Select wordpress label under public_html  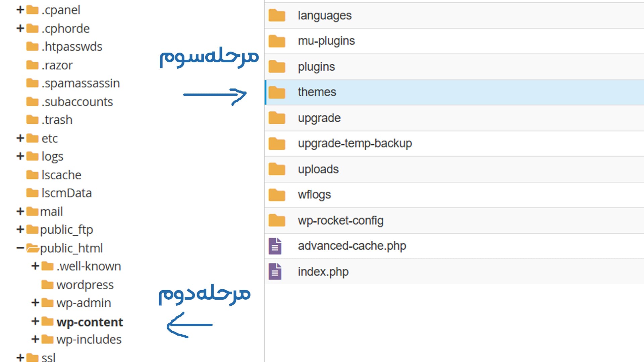tap(85, 285)
